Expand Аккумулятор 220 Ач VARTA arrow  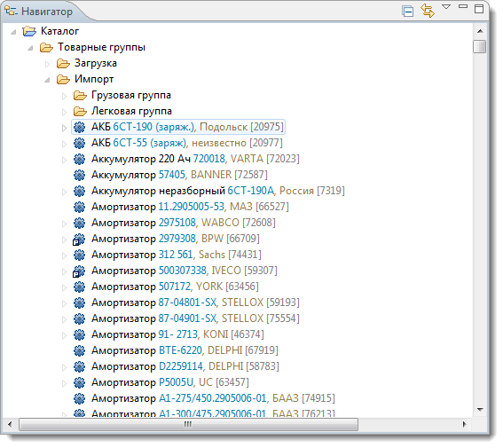click(x=64, y=160)
